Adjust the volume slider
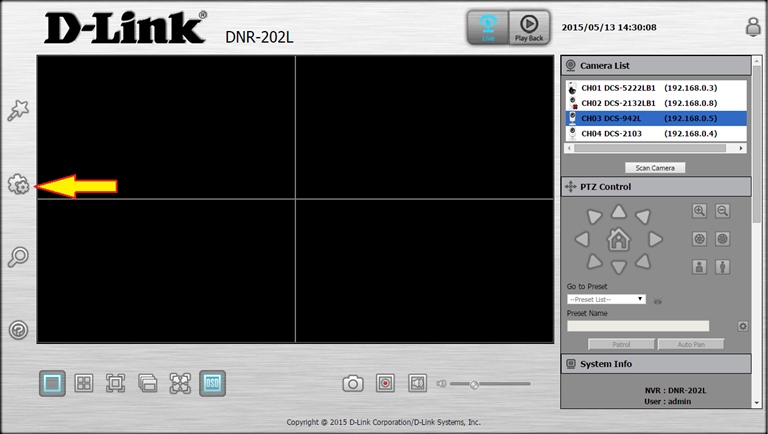 (x=474, y=384)
